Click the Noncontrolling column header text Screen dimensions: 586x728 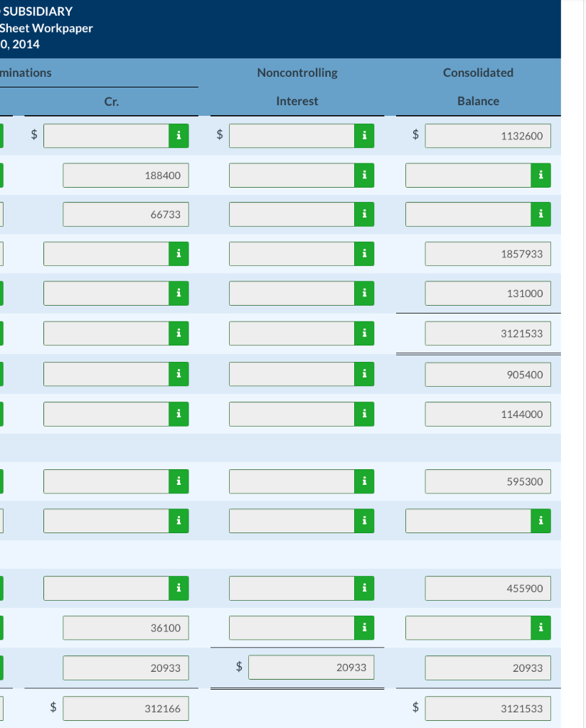coord(297,73)
